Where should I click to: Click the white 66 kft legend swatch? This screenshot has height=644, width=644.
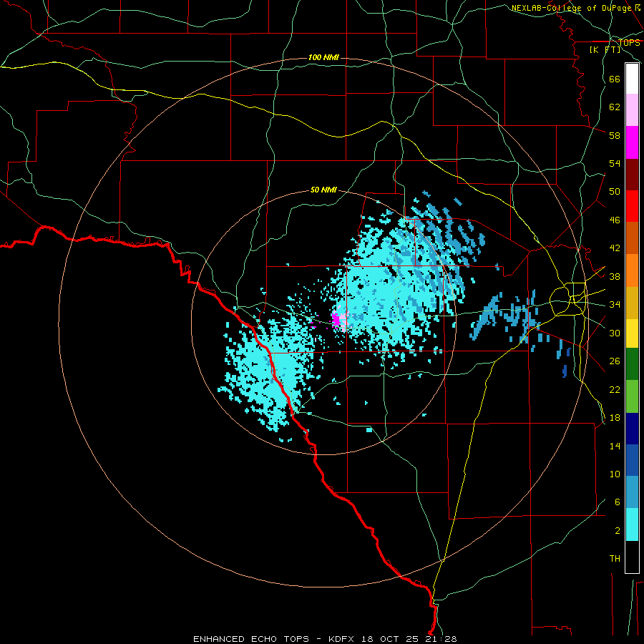[632, 79]
